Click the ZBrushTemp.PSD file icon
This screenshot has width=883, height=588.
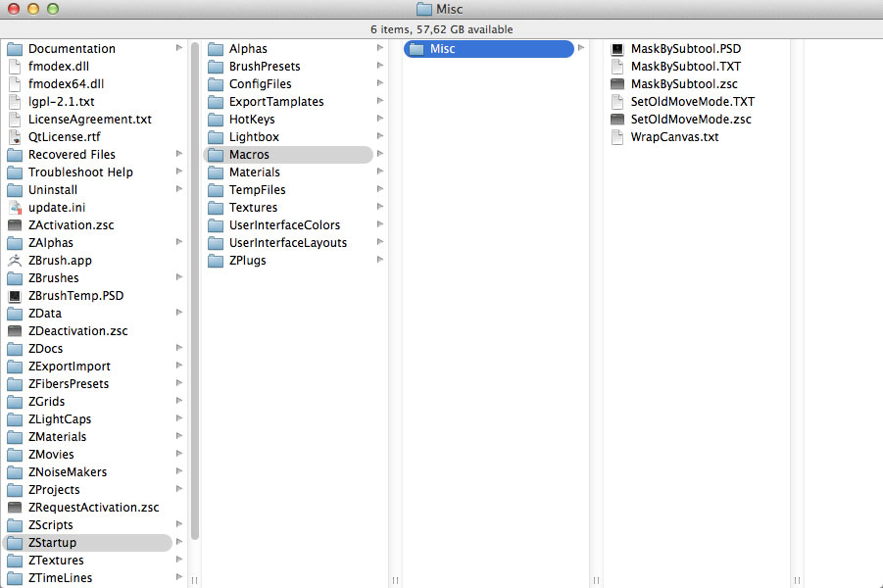click(15, 296)
